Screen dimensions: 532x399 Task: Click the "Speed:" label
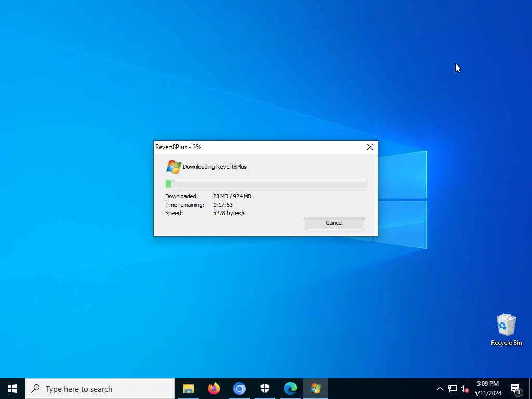[174, 213]
